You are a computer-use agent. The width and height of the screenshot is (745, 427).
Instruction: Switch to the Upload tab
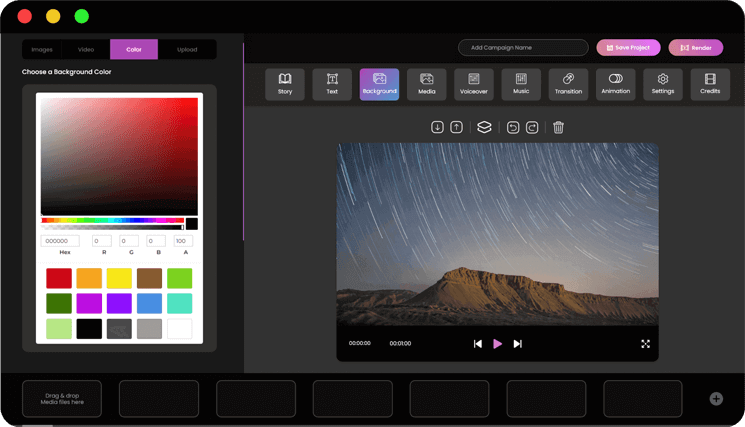187,49
